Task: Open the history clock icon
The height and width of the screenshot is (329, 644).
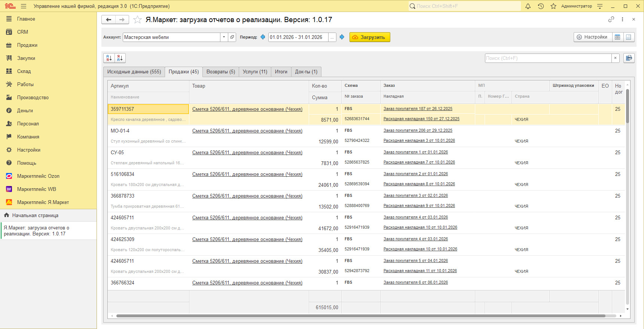Action: pos(541,6)
